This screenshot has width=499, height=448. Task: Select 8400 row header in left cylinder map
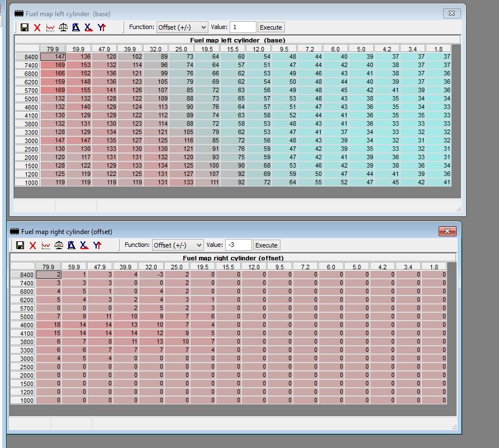27,57
